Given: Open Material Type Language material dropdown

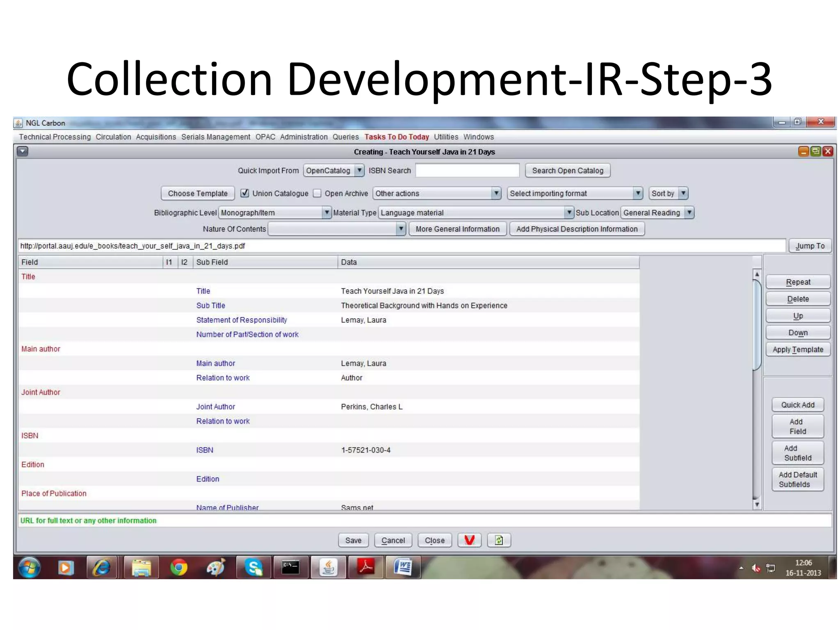Looking at the screenshot, I should (476, 212).
